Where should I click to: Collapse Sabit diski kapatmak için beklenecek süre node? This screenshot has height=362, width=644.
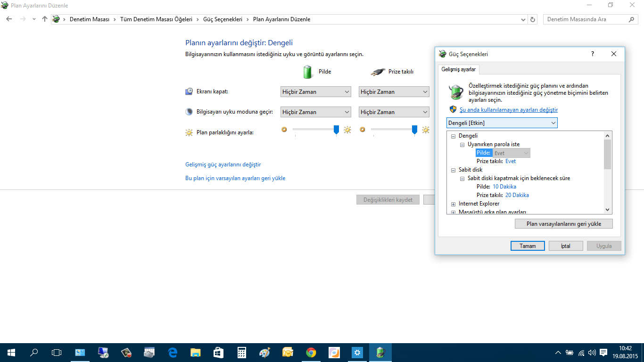click(462, 179)
